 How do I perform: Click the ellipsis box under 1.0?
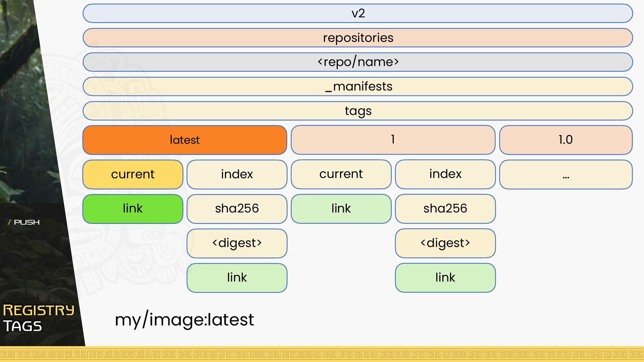pos(566,174)
